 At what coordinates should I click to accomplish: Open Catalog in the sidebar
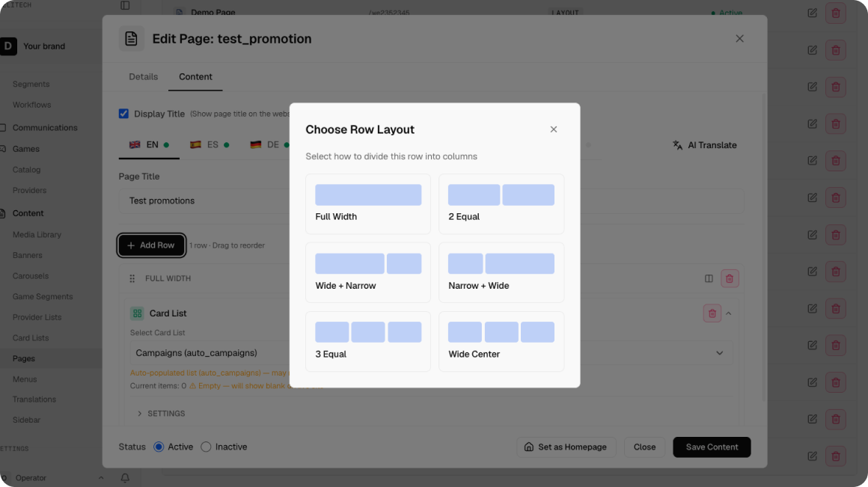point(27,170)
